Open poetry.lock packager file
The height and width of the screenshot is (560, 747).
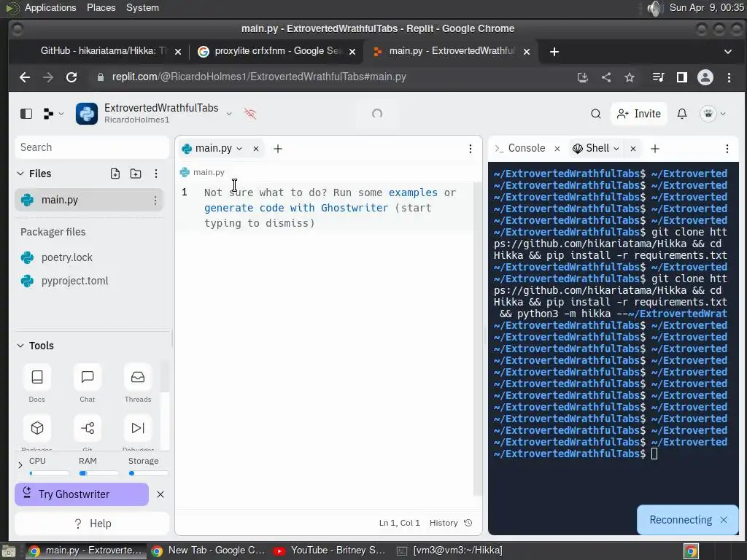(x=66, y=257)
